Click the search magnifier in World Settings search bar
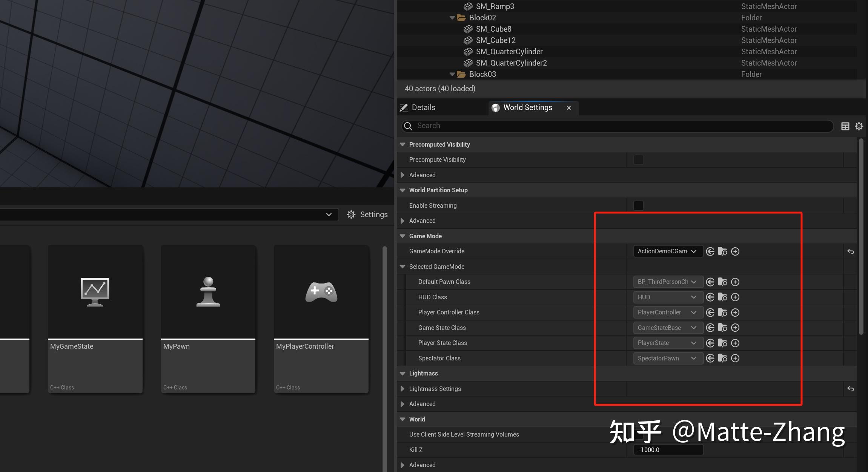This screenshot has height=472, width=868. point(409,126)
